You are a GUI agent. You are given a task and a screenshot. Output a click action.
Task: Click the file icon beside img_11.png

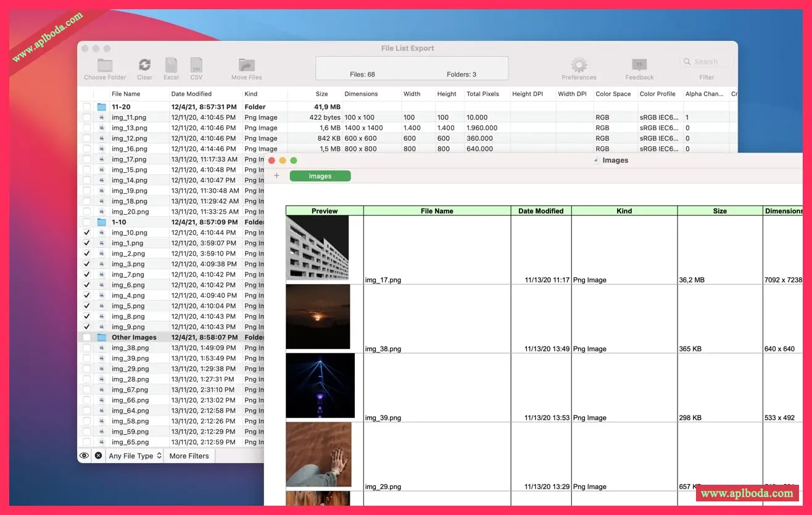102,117
